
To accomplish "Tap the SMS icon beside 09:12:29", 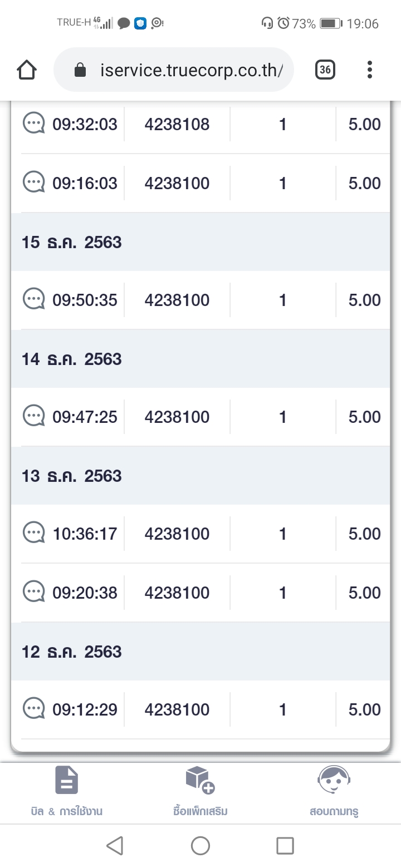I will pos(33,708).
